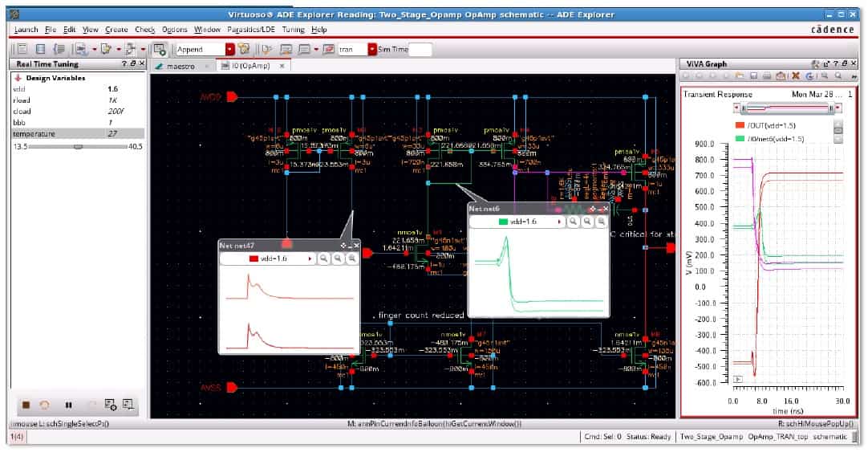The height and width of the screenshot is (452, 868).
Task: Click last zoom icon in net6 popup
Action: click(x=601, y=222)
